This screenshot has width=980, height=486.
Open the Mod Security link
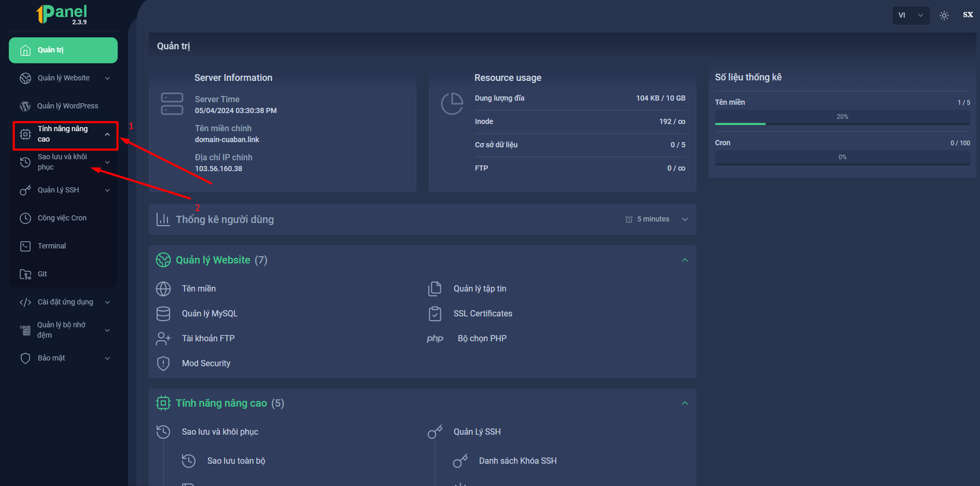pyautogui.click(x=206, y=364)
